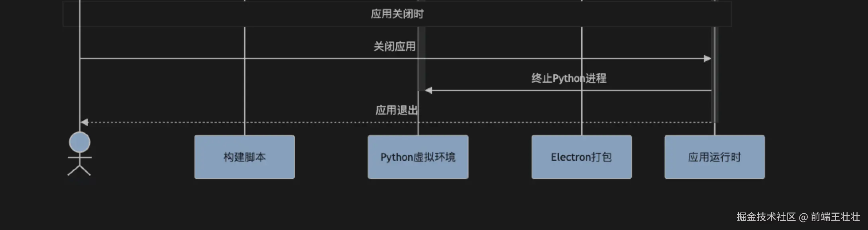Click arrowhead of the 关闭应用 arrow

click(x=707, y=58)
